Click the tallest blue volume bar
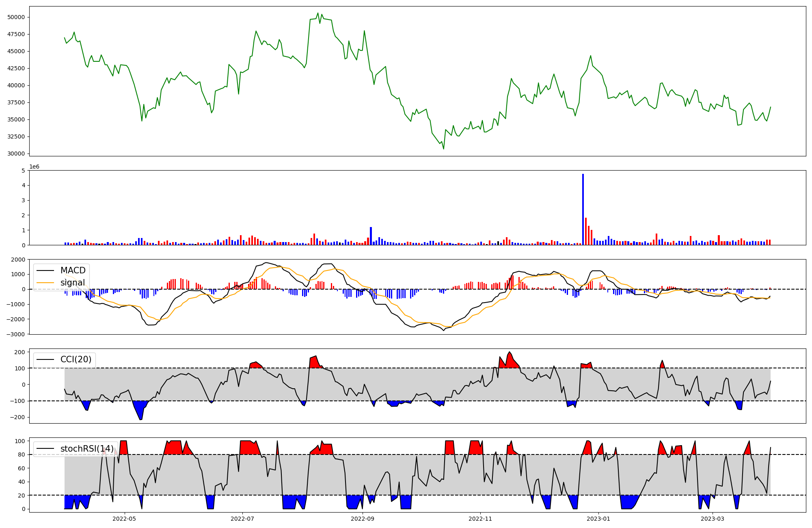 (583, 209)
